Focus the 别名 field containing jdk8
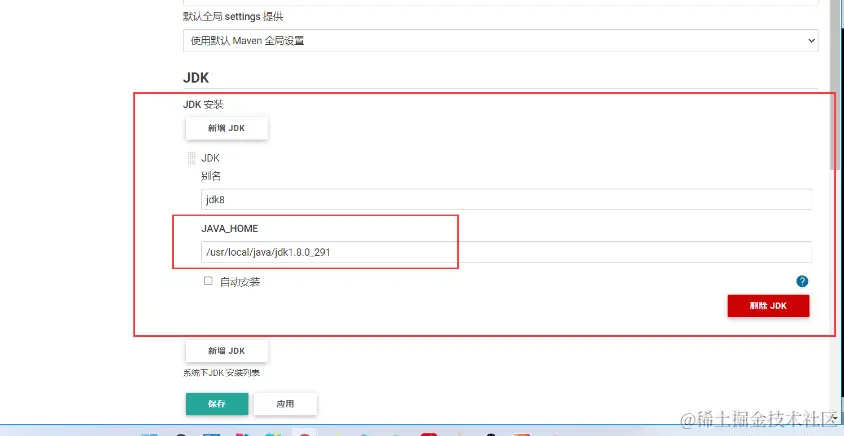The height and width of the screenshot is (436, 844). 506,199
